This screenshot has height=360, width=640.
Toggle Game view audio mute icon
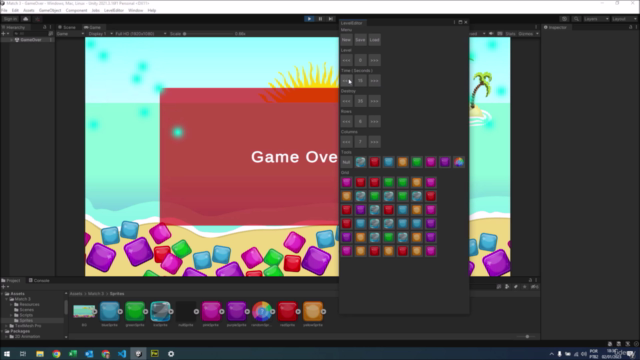click(491, 33)
